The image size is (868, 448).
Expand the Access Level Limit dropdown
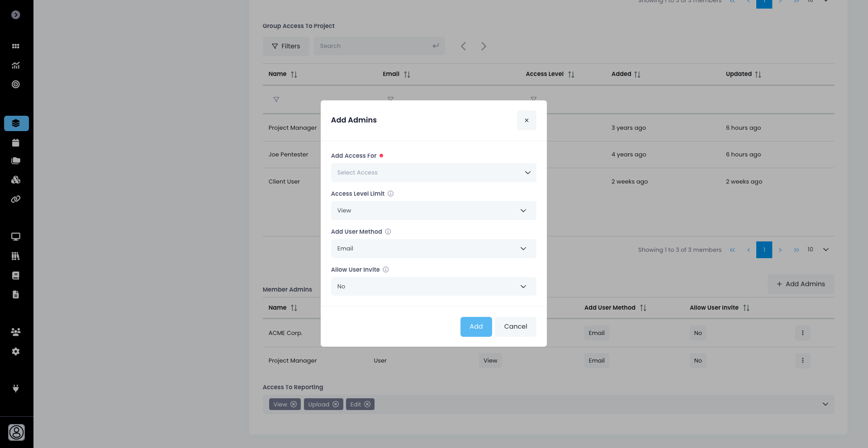433,211
